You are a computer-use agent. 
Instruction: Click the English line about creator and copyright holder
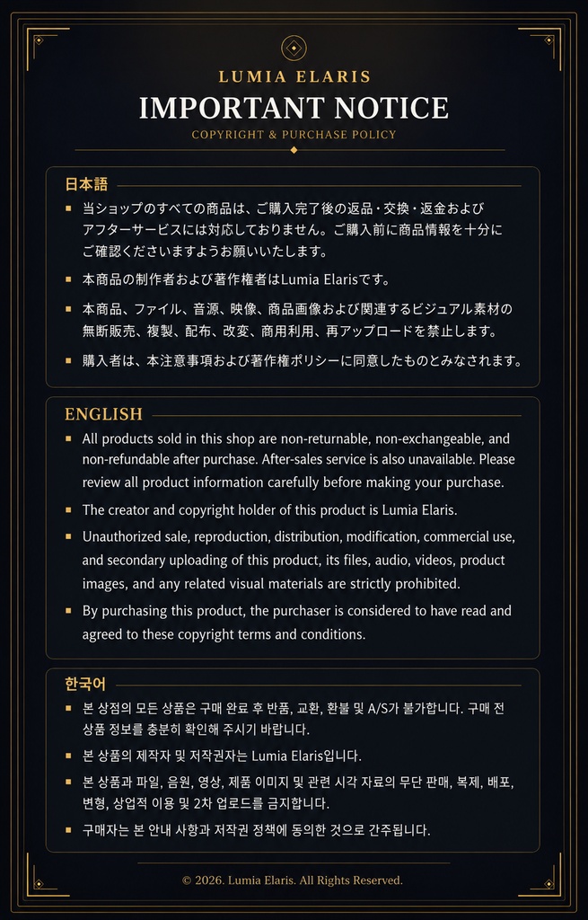click(x=269, y=510)
